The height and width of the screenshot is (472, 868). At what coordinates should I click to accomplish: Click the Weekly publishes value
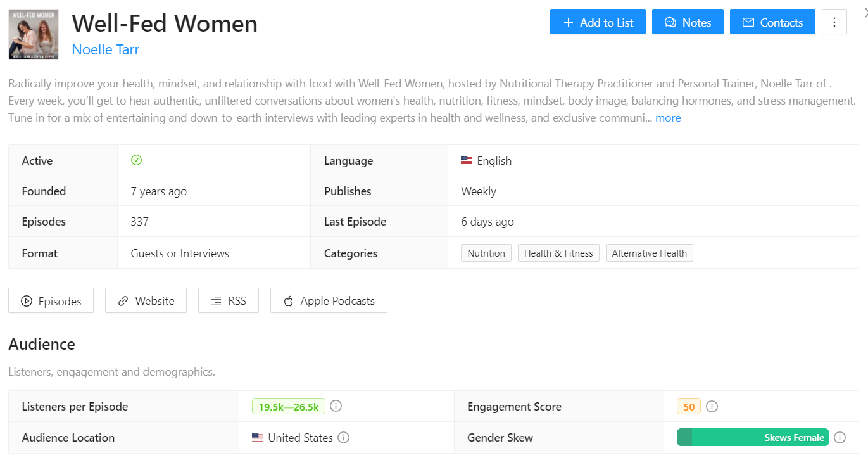pos(479,191)
